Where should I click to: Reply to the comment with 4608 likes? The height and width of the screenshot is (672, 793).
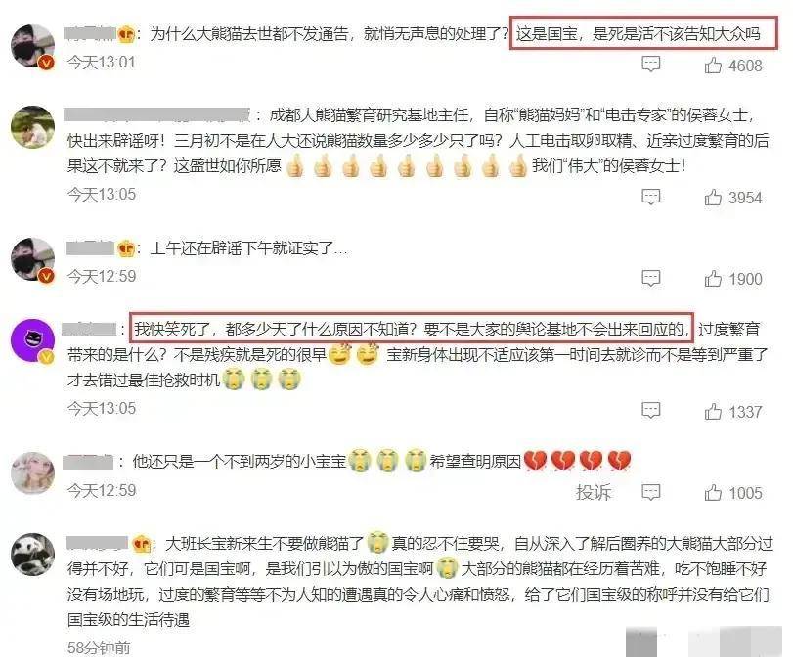click(651, 64)
